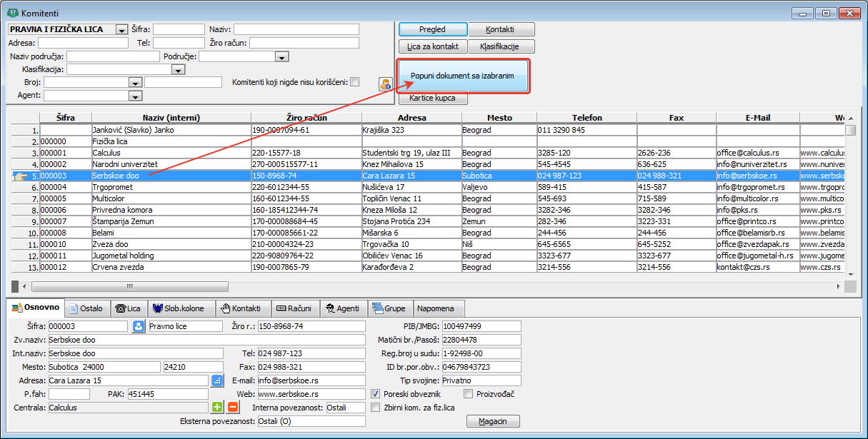Viewport: 868px width, 439px height.
Task: Check 'Zbirni kom. za fiz.lica' checkbox
Action: [x=376, y=408]
